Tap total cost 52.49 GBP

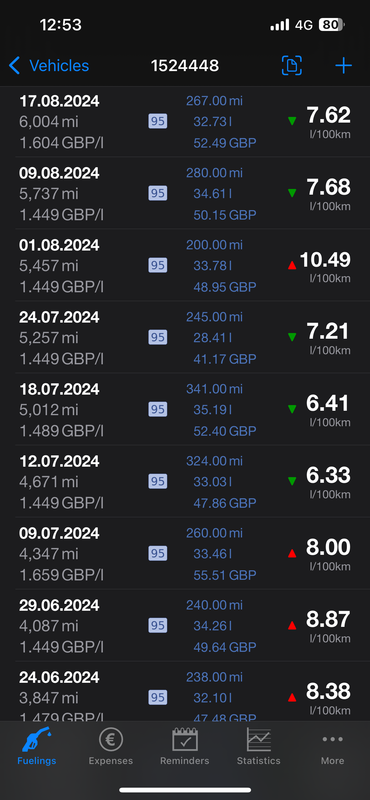click(x=225, y=143)
